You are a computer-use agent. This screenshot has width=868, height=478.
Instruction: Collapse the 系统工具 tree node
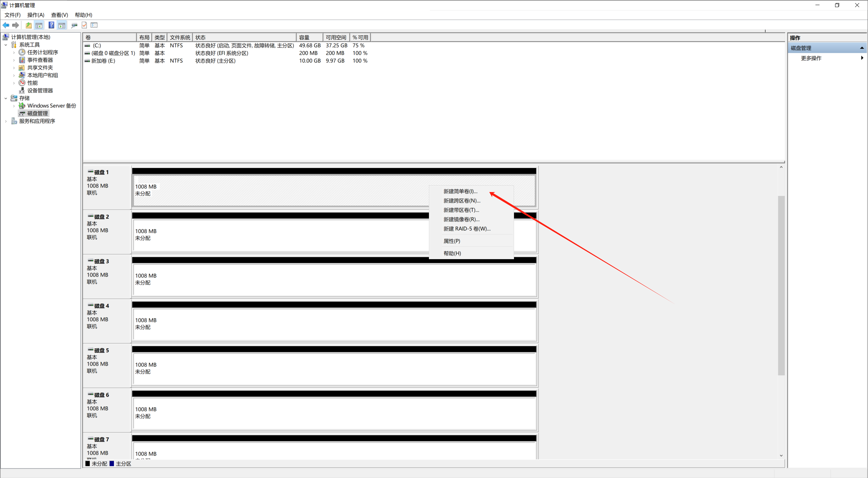pos(6,45)
